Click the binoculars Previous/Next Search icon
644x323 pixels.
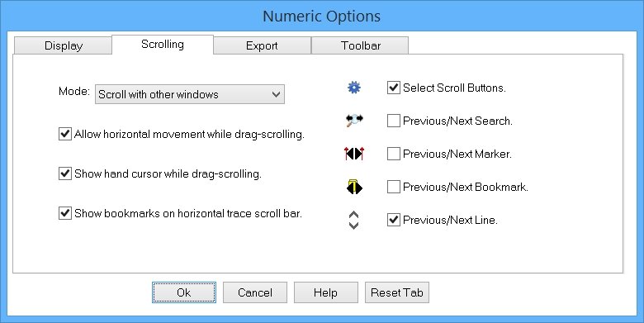354,121
